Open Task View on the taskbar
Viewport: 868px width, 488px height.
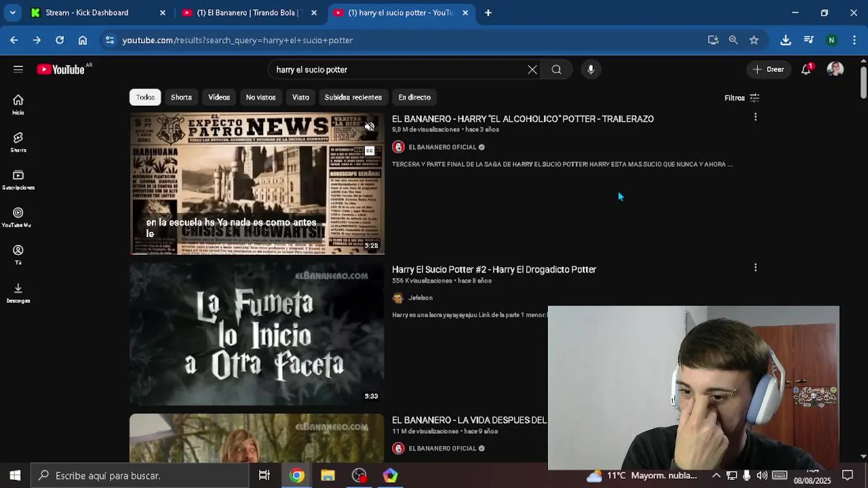click(x=264, y=476)
